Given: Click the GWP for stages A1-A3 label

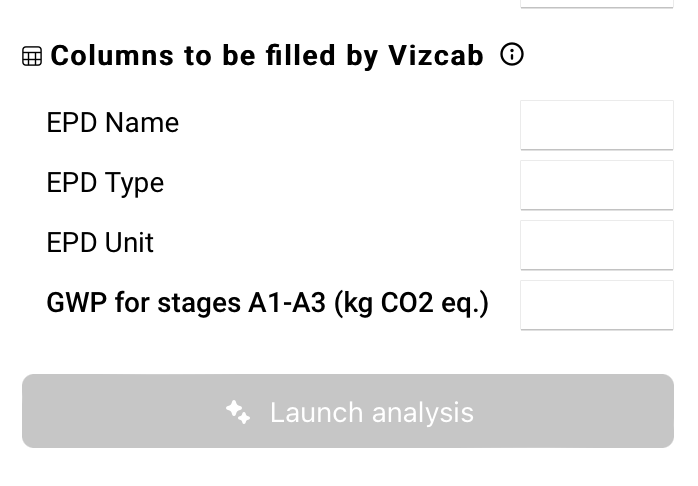Looking at the screenshot, I should (268, 304).
